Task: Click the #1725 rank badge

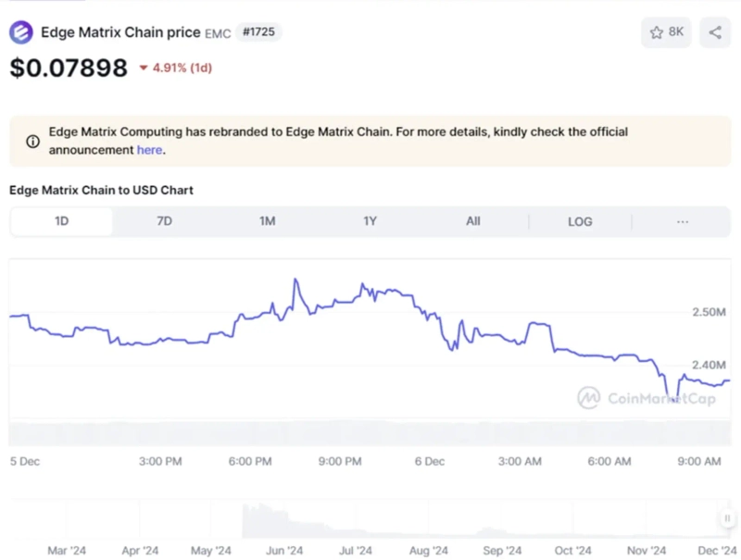Action: pos(259,32)
